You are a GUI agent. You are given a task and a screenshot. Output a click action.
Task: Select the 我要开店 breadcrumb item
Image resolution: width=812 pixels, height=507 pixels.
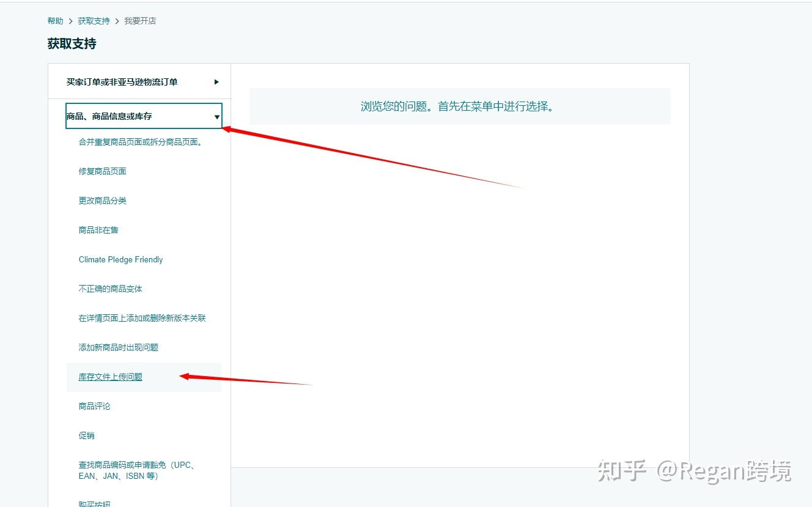(x=140, y=20)
